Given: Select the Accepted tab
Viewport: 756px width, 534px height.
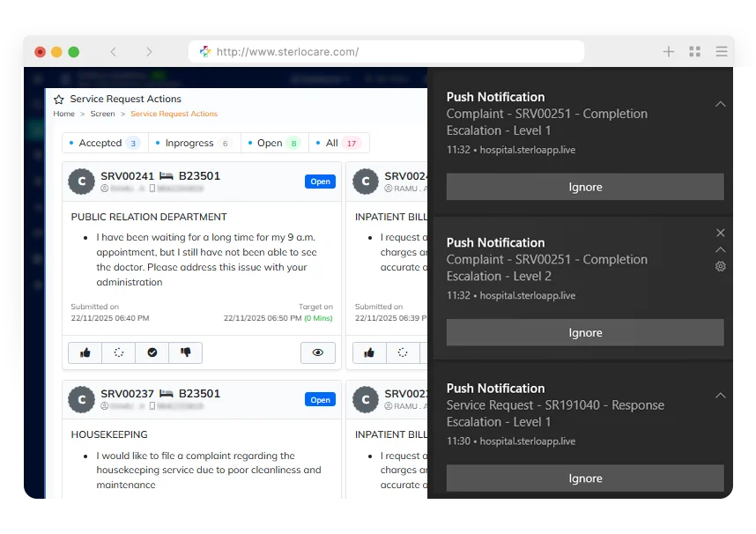Looking at the screenshot, I should [104, 143].
